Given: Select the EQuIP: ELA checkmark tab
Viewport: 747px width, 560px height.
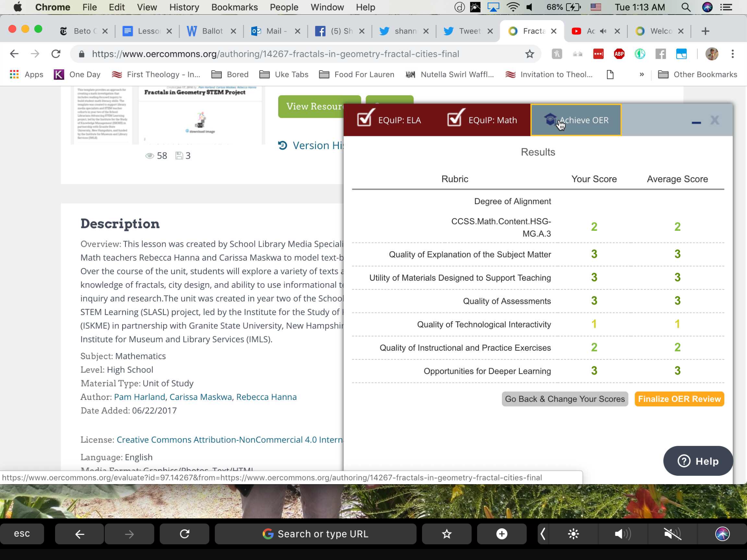Looking at the screenshot, I should click(x=389, y=120).
